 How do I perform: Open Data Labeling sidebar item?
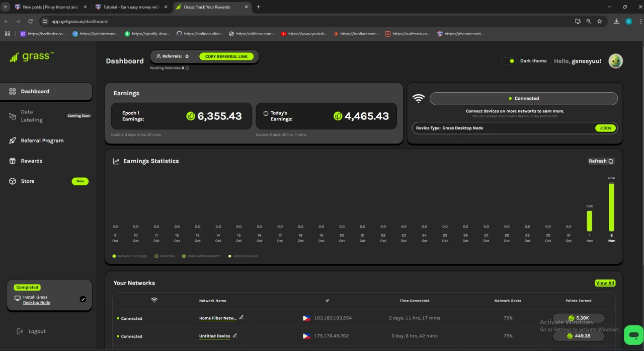click(x=46, y=116)
